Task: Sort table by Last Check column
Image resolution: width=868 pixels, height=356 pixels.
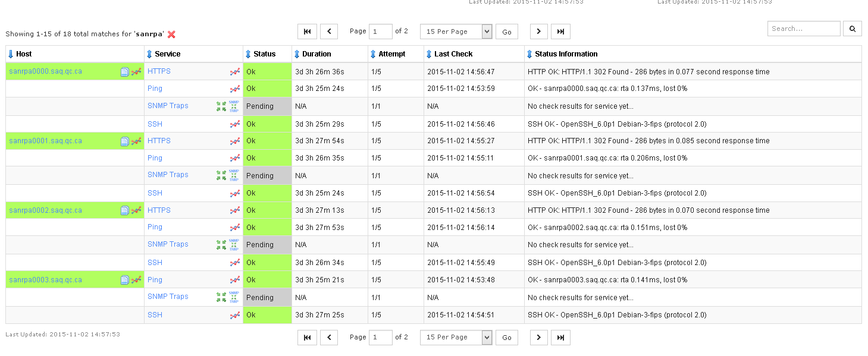Action: (453, 54)
